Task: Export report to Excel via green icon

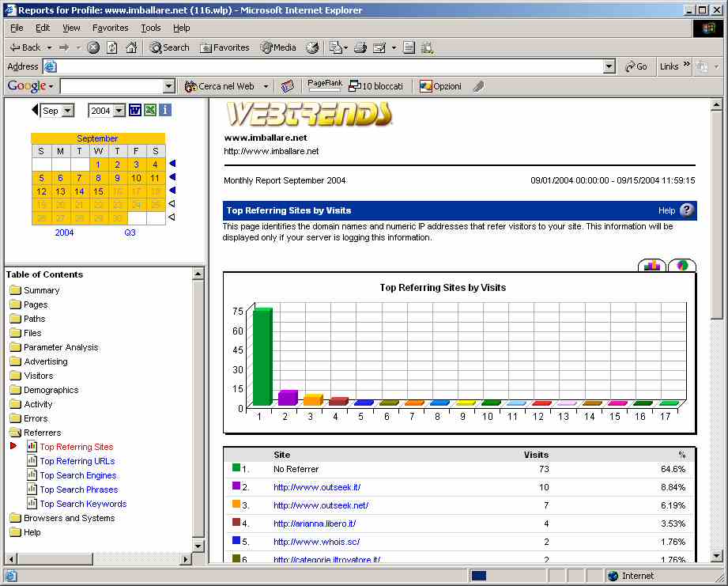Action: coord(150,110)
